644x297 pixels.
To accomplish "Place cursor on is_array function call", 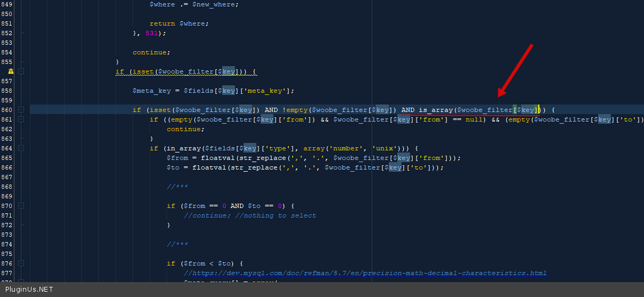I will pyautogui.click(x=435, y=110).
